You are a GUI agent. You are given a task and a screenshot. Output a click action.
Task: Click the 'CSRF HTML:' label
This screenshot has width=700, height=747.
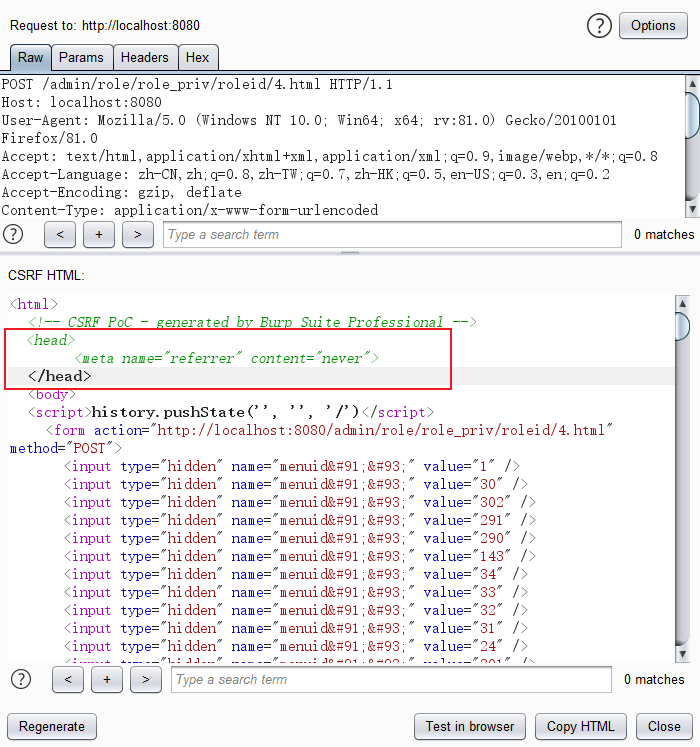tap(46, 275)
